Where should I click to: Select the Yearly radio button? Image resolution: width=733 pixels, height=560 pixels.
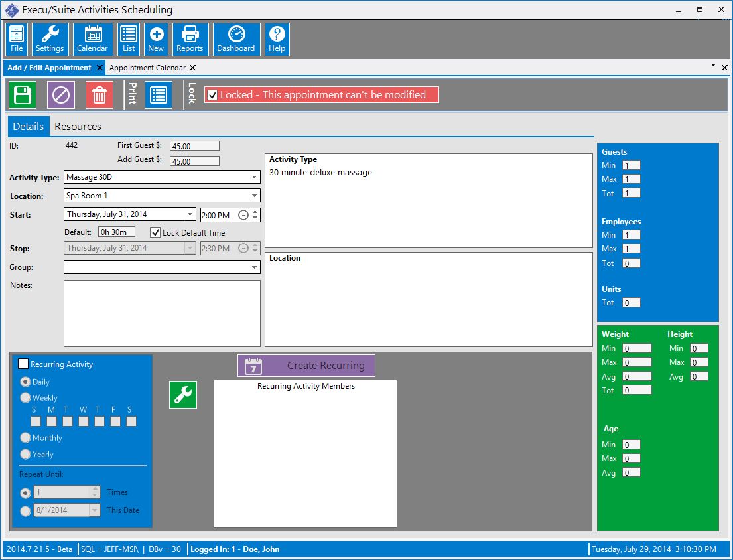pos(25,454)
